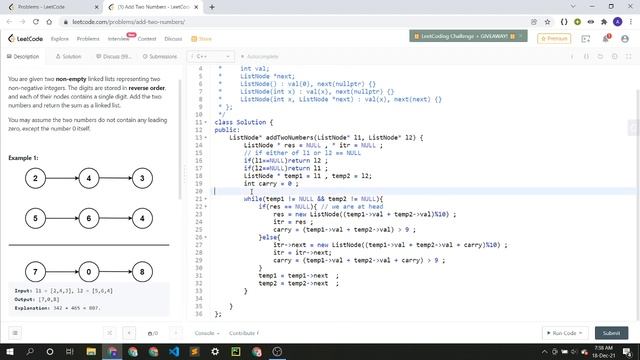The width and height of the screenshot is (640, 360).
Task: Open Contest in LeetCode nav
Action: 147,39
